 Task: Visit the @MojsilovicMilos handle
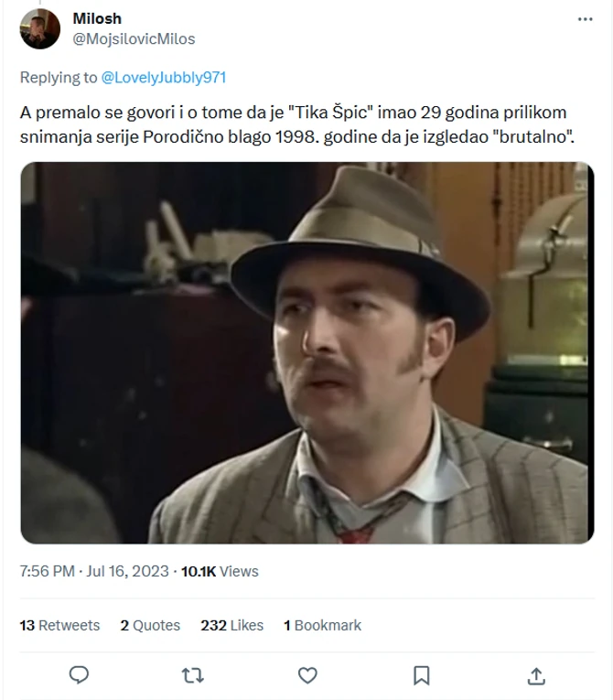[x=133, y=39]
